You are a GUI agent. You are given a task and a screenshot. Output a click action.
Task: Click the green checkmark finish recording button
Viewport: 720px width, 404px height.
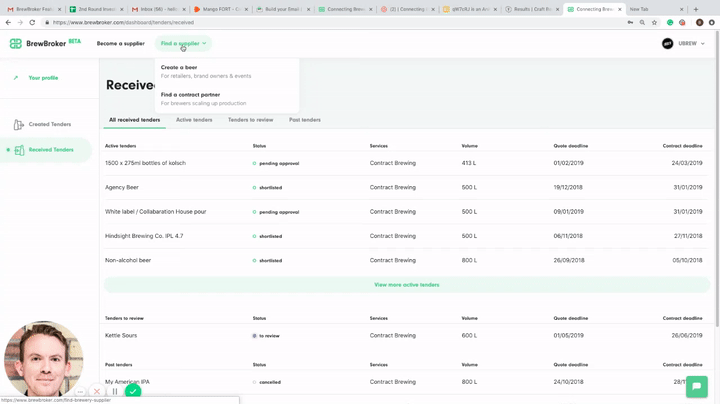[132, 392]
